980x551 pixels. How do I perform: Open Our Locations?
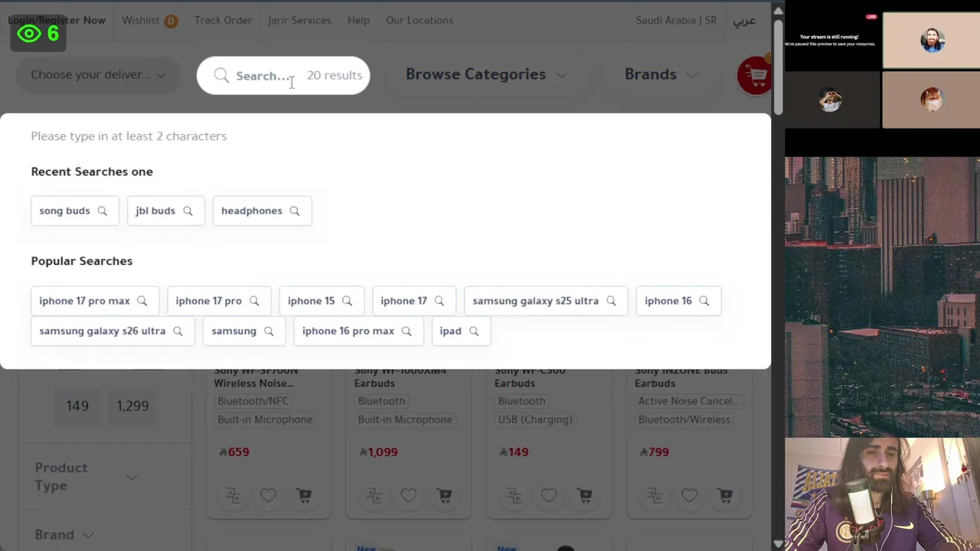(420, 21)
